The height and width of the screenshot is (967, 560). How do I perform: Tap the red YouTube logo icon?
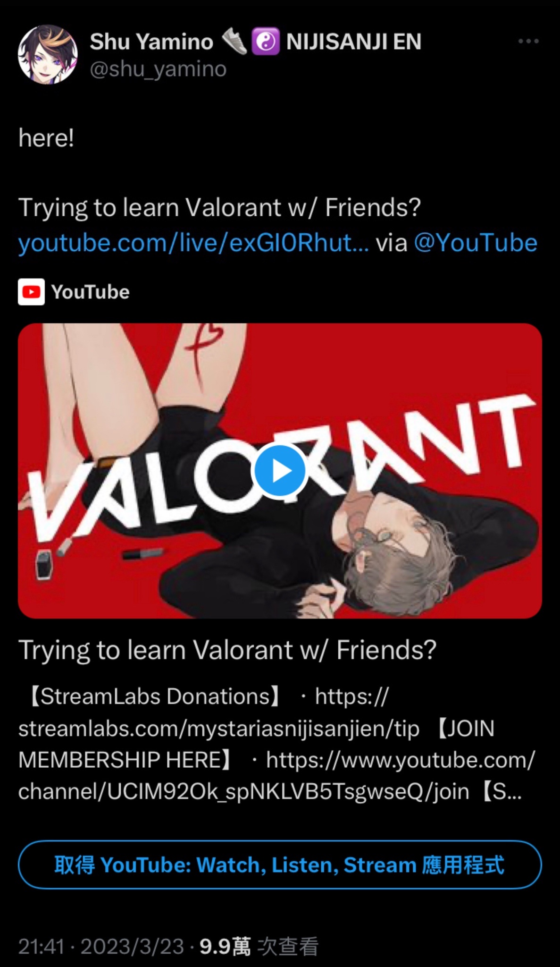[32, 292]
